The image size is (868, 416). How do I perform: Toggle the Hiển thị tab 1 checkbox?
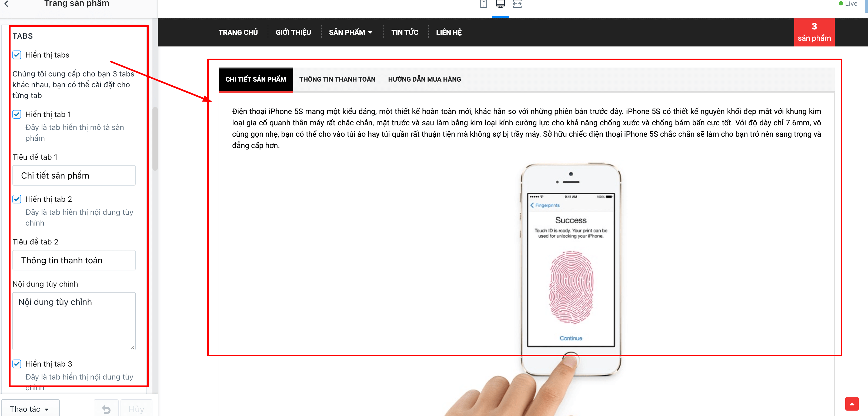tap(17, 114)
